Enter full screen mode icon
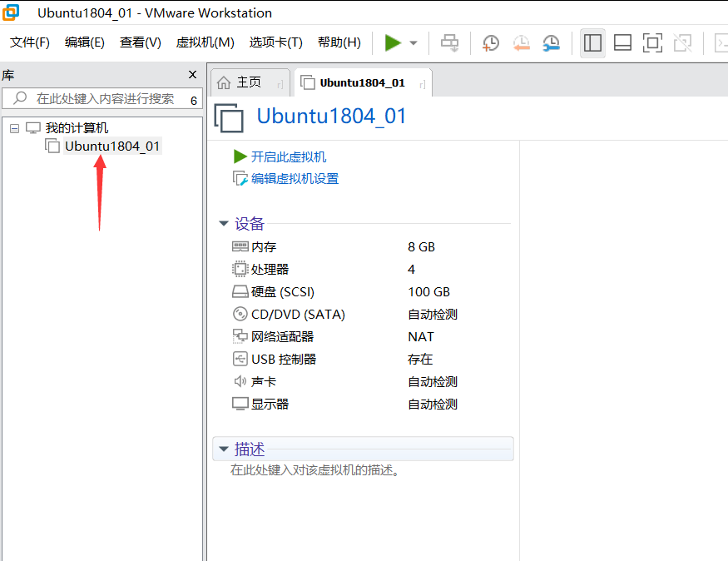 (651, 43)
